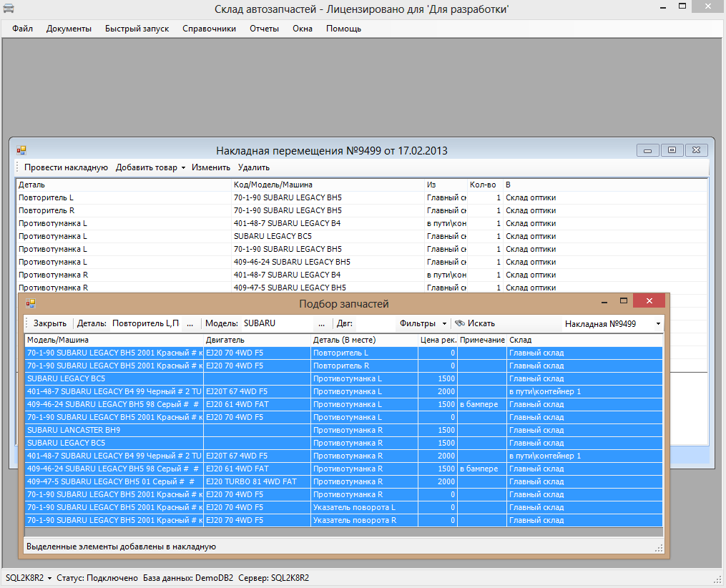Open the Отчеты menu

(x=264, y=29)
